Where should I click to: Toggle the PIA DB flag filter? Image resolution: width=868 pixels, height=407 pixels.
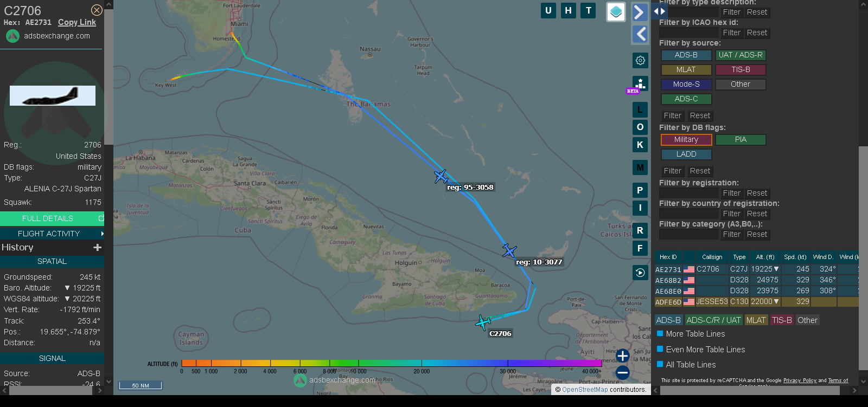click(x=741, y=140)
